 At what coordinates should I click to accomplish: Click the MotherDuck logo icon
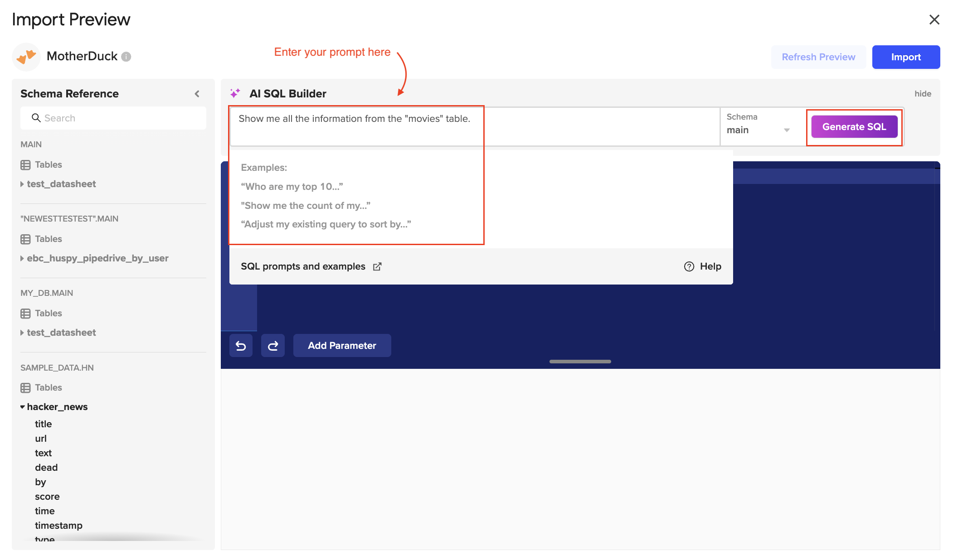[26, 57]
